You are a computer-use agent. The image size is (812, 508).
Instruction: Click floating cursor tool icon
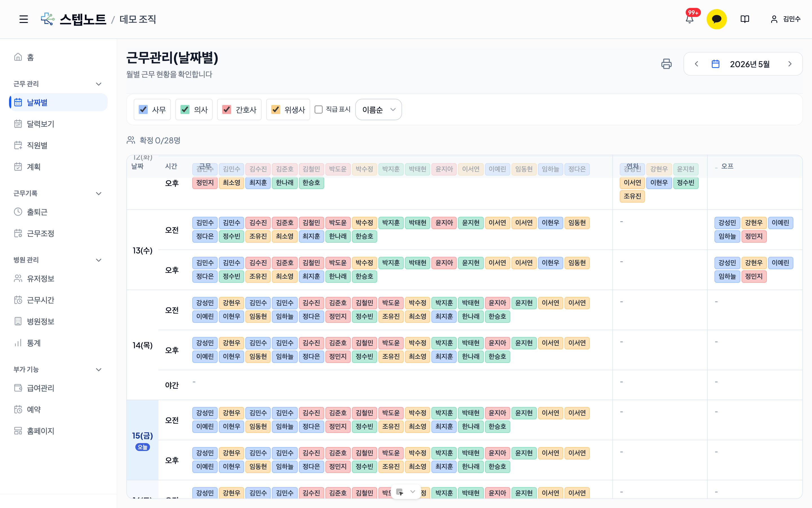pyautogui.click(x=399, y=492)
